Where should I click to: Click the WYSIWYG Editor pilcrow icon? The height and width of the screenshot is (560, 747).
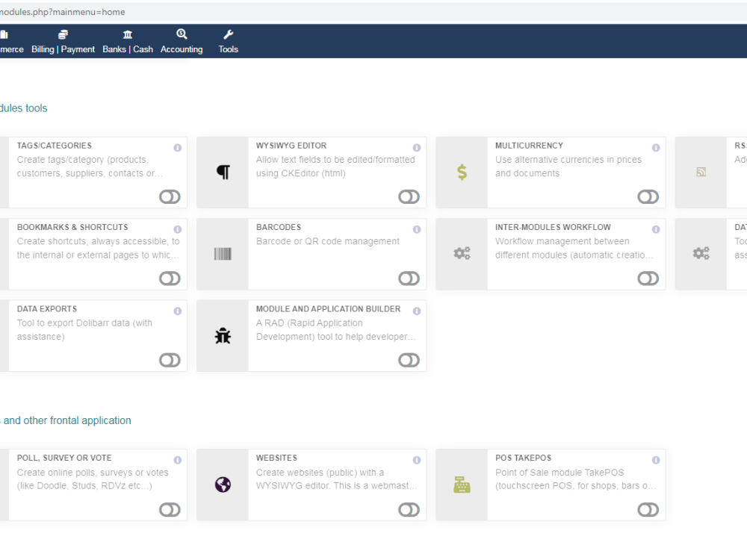point(222,172)
